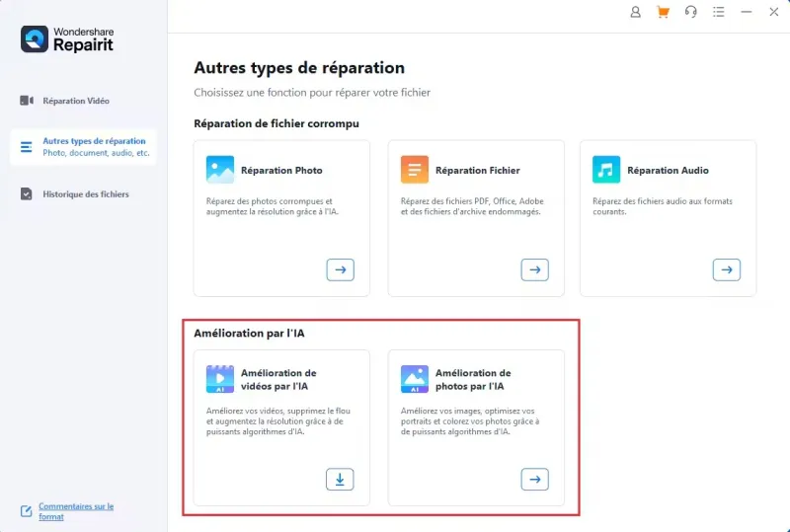Click the Amélioration de photos AI icon
Viewport: 790px width, 532px height.
pos(415,379)
